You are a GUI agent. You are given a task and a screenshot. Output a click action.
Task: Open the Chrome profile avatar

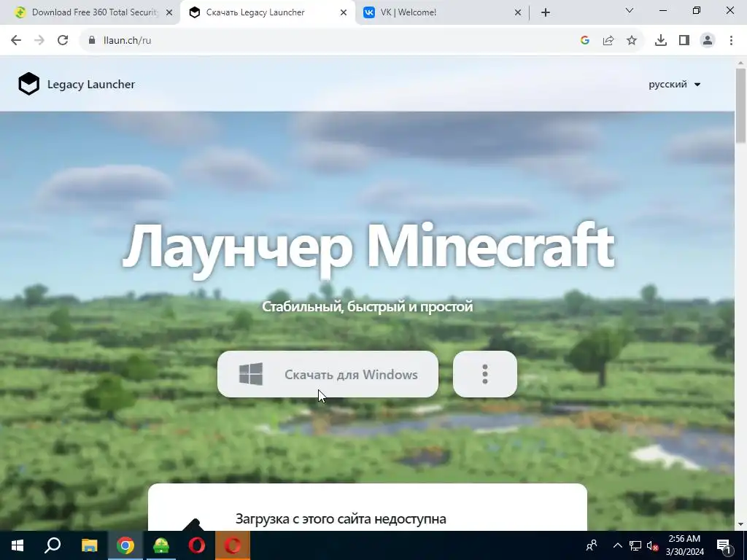point(708,41)
